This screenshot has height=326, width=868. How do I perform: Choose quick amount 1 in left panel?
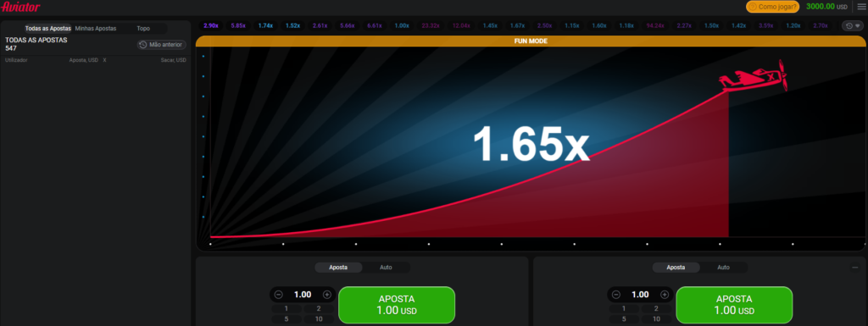click(x=287, y=309)
